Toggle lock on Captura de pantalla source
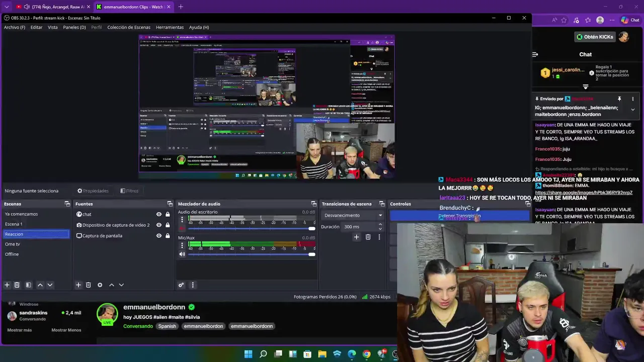644x362 pixels. coord(168,236)
